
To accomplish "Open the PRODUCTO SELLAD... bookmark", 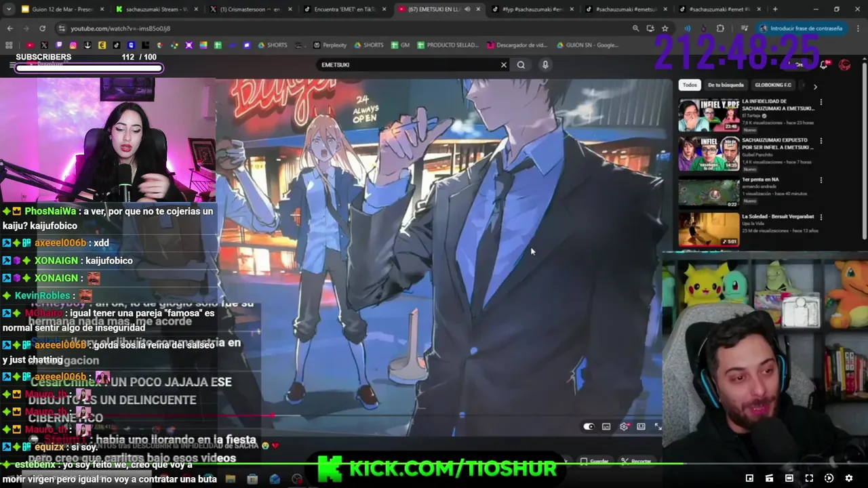I will click(x=448, y=45).
